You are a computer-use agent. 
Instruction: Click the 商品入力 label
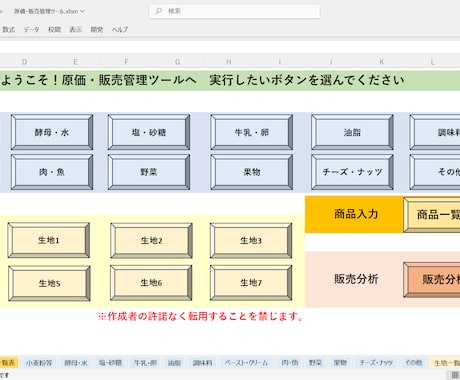point(356,214)
